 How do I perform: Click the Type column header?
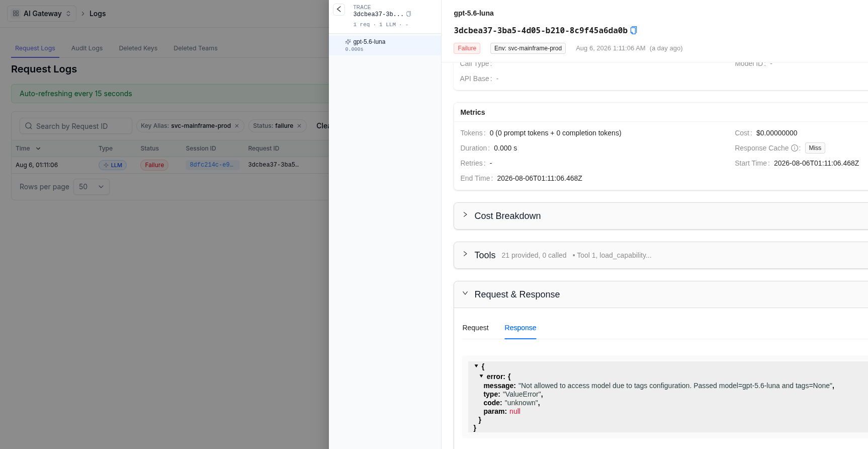(106, 148)
